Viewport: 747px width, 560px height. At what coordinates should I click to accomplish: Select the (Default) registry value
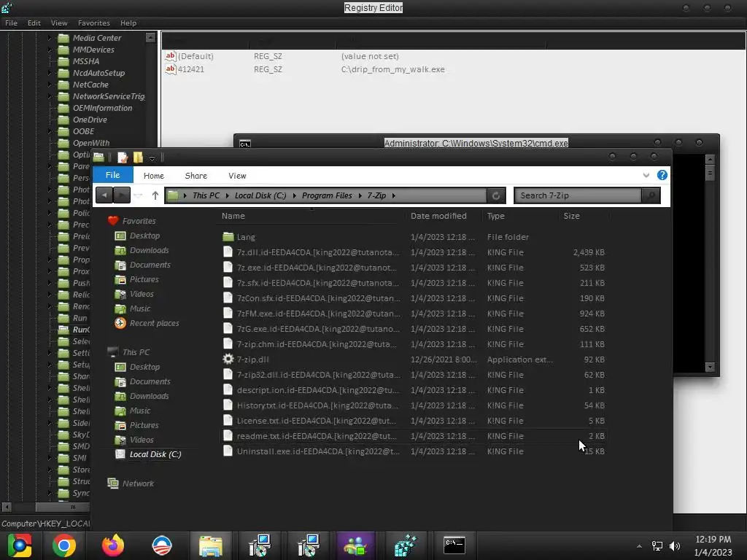(196, 55)
